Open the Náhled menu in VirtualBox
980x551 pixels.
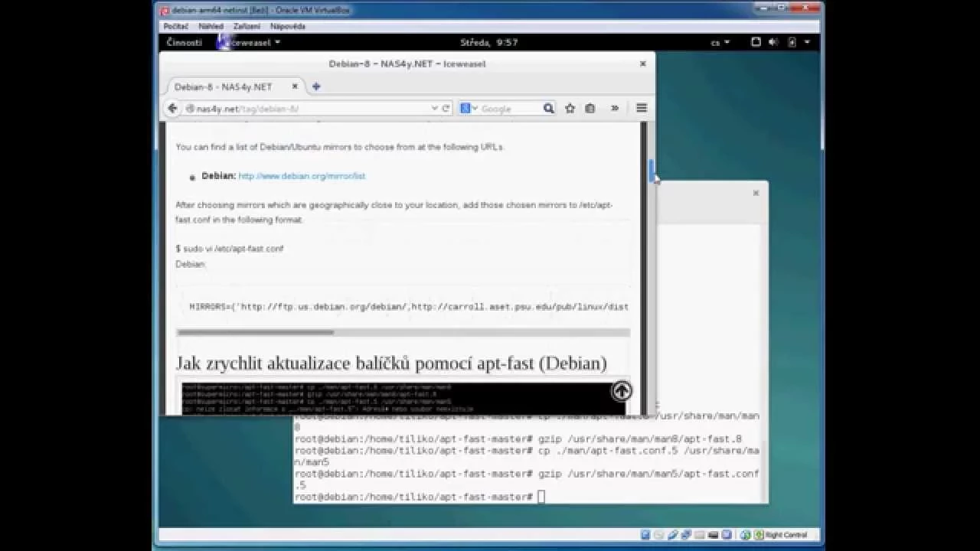(x=211, y=26)
